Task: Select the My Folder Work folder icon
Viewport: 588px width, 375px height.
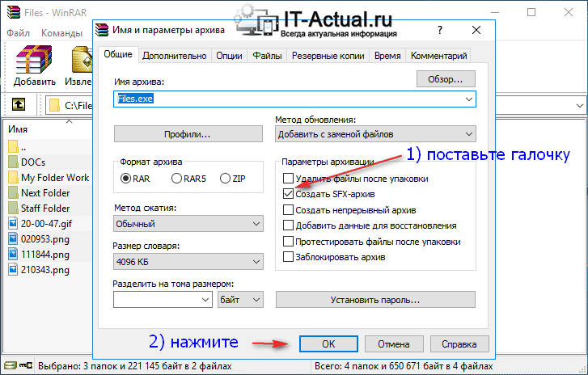Action: tap(13, 178)
